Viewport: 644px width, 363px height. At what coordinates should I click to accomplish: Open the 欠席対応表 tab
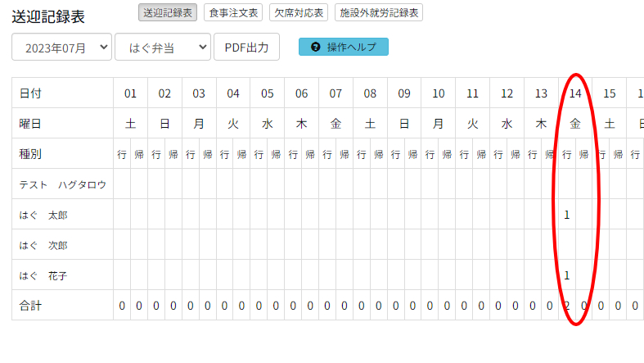(x=298, y=12)
